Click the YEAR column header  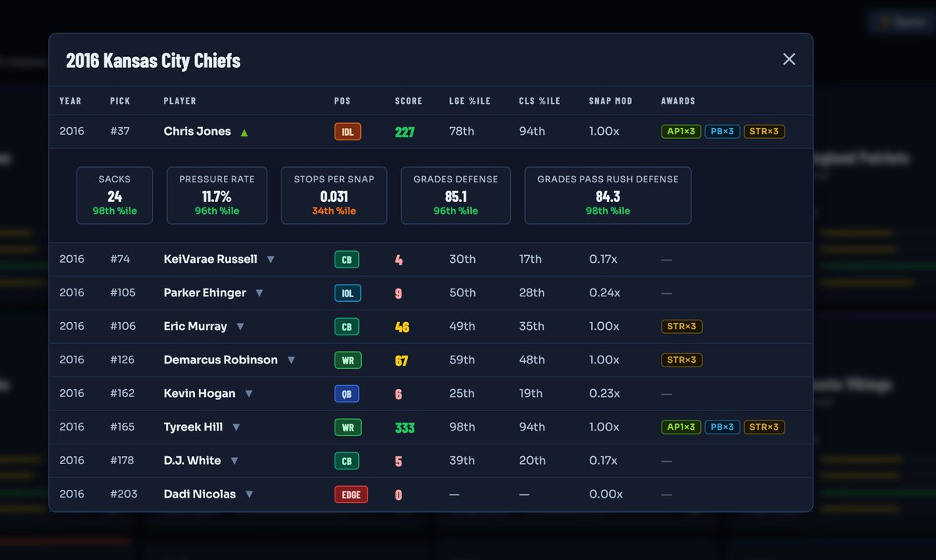click(x=70, y=101)
